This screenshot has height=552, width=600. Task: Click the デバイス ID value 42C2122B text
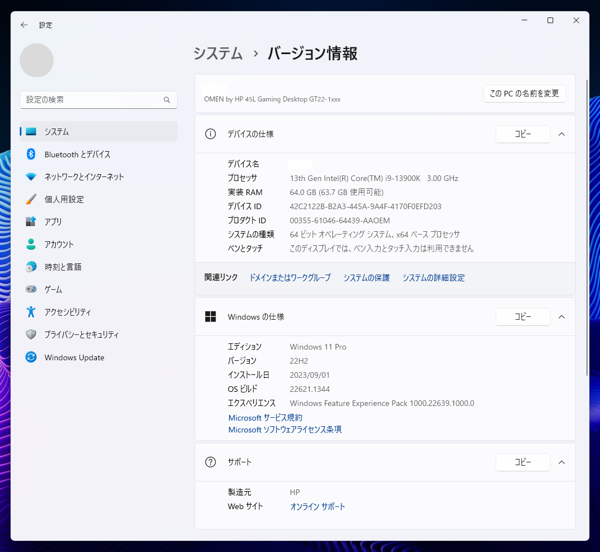click(x=365, y=207)
